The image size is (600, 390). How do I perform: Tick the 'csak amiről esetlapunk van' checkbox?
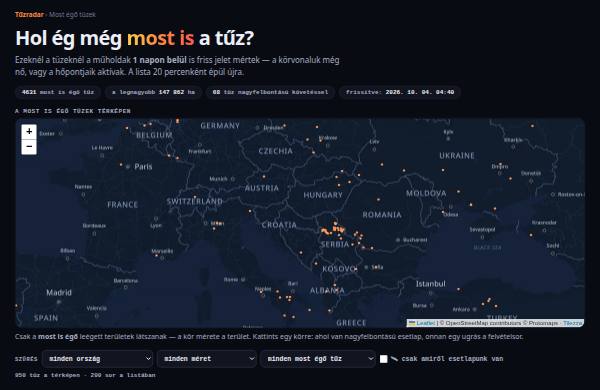[383, 359]
